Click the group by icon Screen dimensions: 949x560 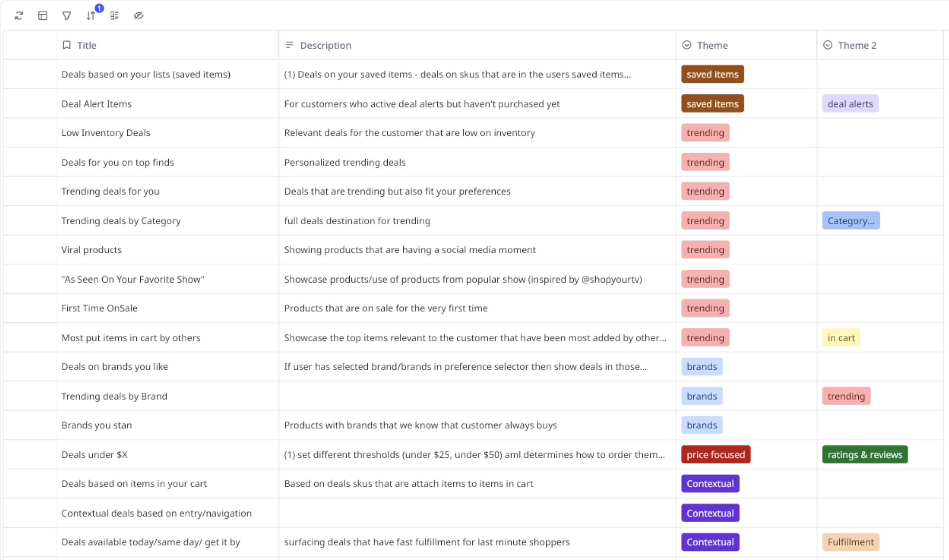pyautogui.click(x=115, y=16)
